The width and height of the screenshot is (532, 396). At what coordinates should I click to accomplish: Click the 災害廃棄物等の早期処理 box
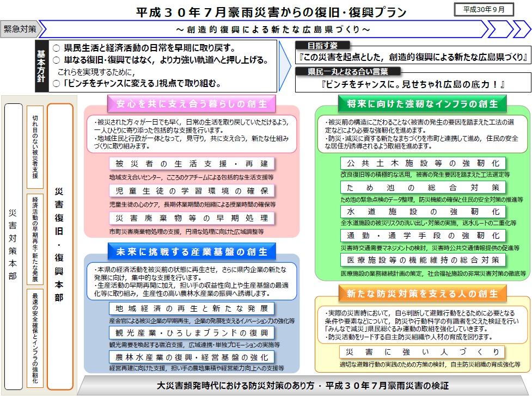pyautogui.click(x=192, y=218)
